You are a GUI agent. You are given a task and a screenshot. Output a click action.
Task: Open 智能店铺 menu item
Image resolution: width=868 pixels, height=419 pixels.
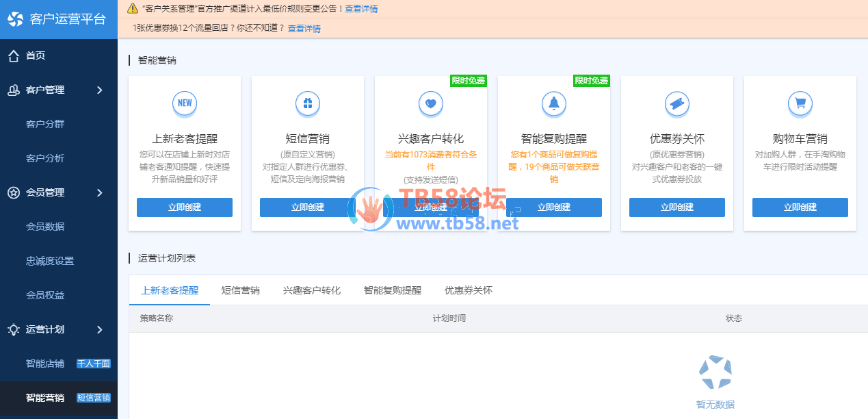point(45,364)
